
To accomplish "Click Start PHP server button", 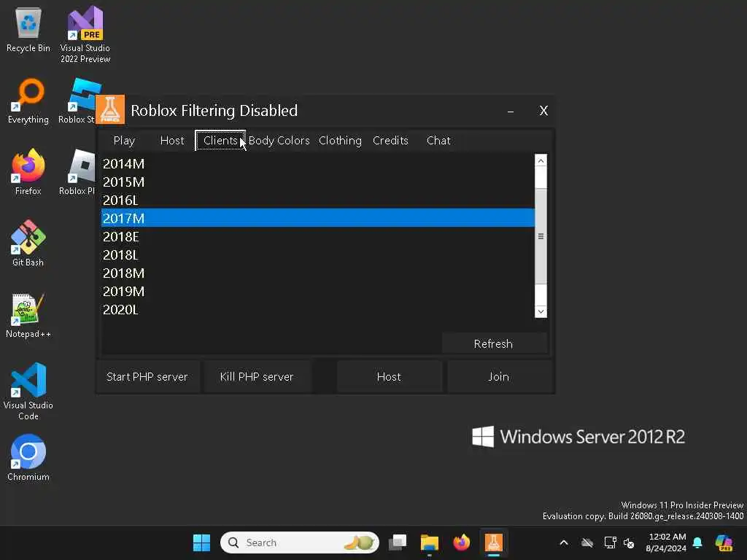I will click(147, 377).
